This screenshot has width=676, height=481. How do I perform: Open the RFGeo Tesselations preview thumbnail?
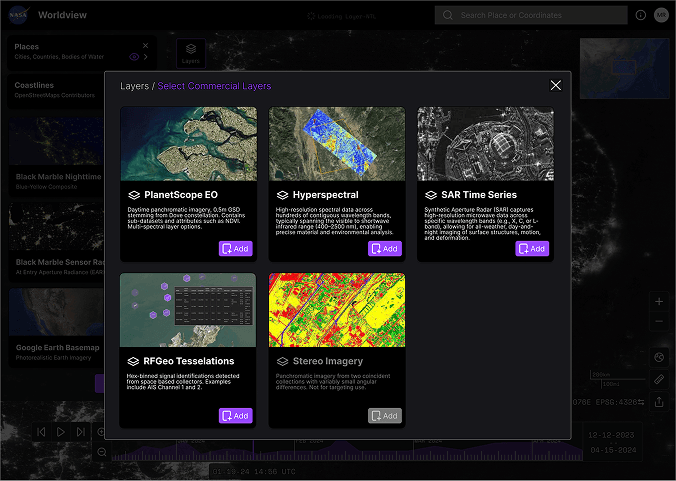pos(188,310)
